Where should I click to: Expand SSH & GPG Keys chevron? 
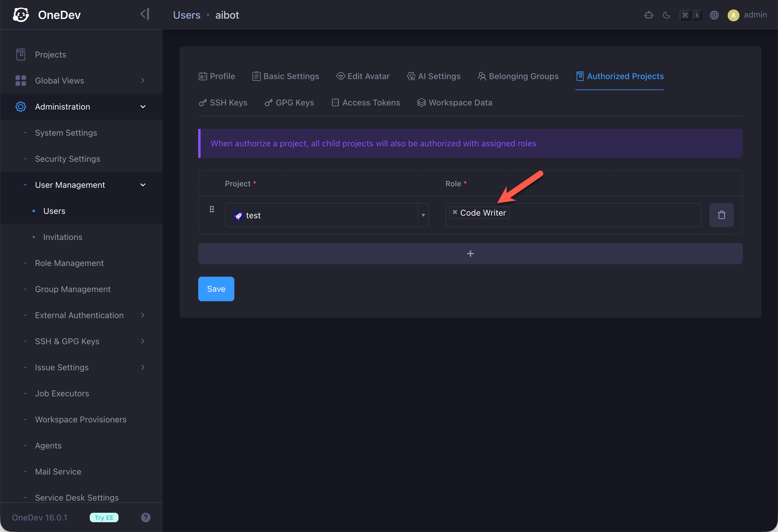tap(143, 341)
